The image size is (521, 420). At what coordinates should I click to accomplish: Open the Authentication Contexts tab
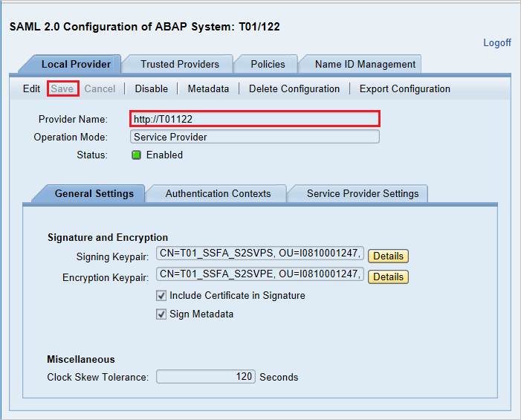[218, 193]
